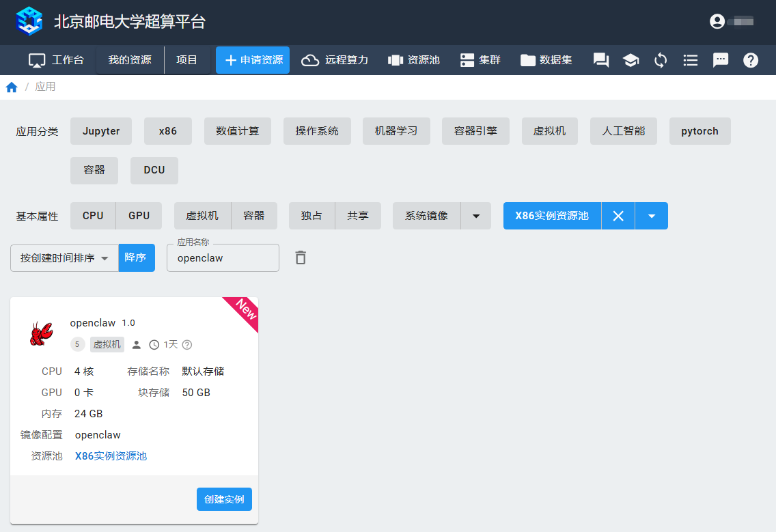Filter by Jupyter category
The height and width of the screenshot is (532, 776).
pos(101,131)
